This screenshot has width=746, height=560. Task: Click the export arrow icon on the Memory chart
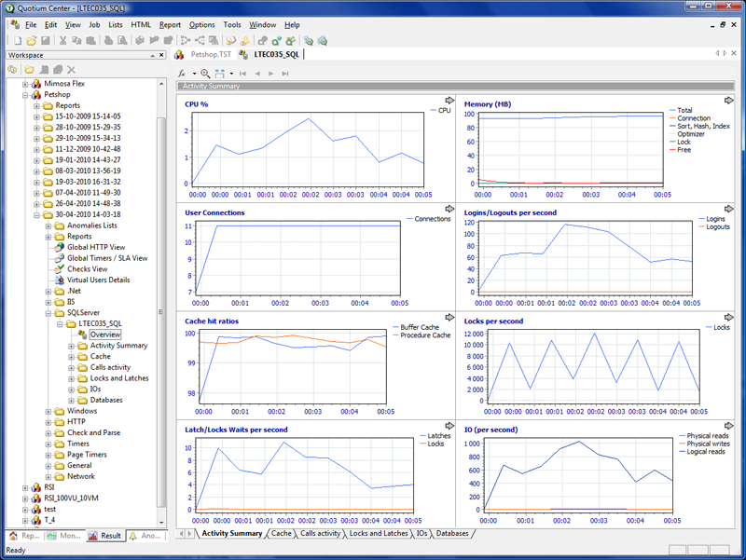(x=728, y=100)
